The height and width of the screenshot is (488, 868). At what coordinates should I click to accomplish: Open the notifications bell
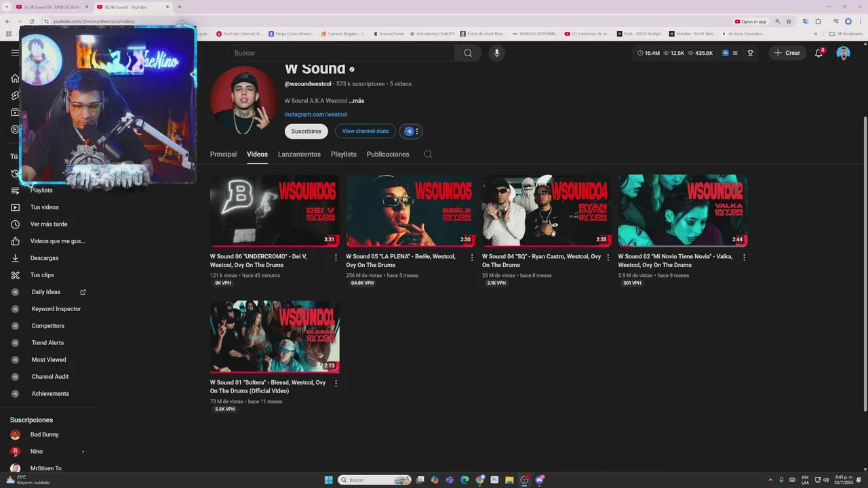tap(818, 53)
